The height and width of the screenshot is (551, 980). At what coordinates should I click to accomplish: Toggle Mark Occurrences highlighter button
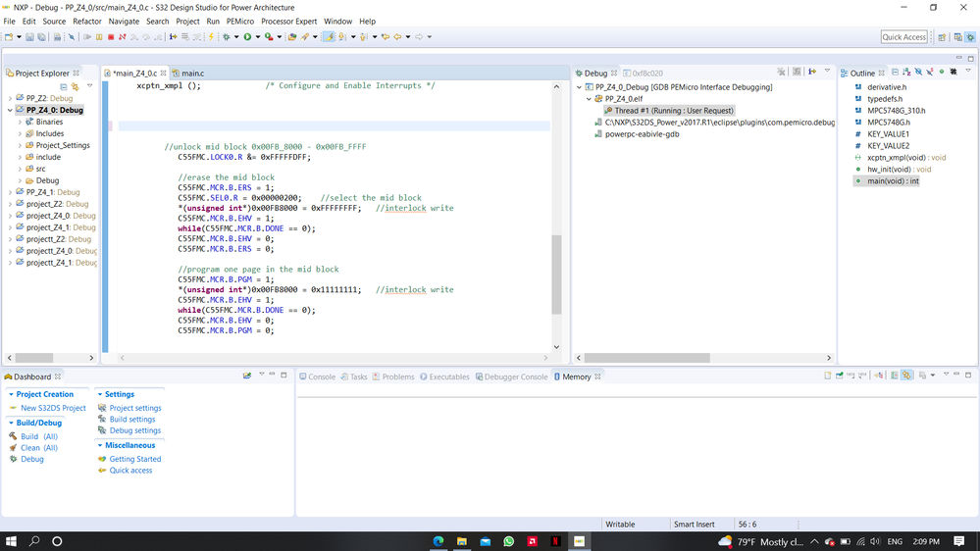[330, 37]
